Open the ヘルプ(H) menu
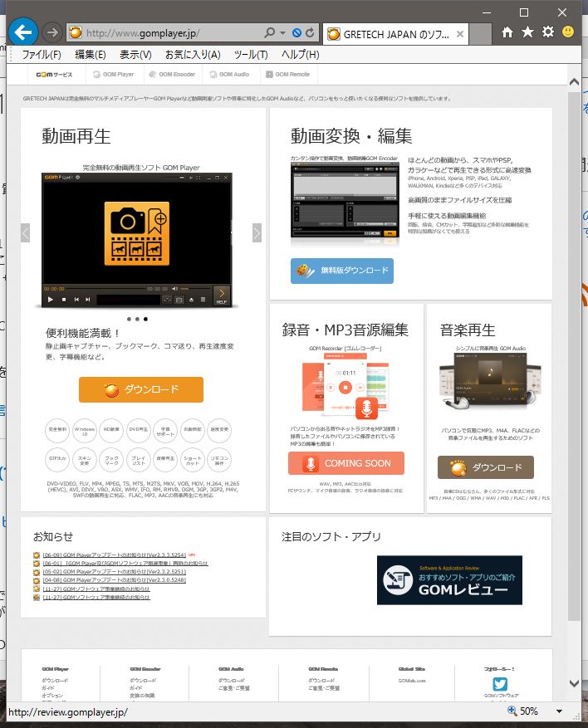The width and height of the screenshot is (588, 728). (300, 54)
